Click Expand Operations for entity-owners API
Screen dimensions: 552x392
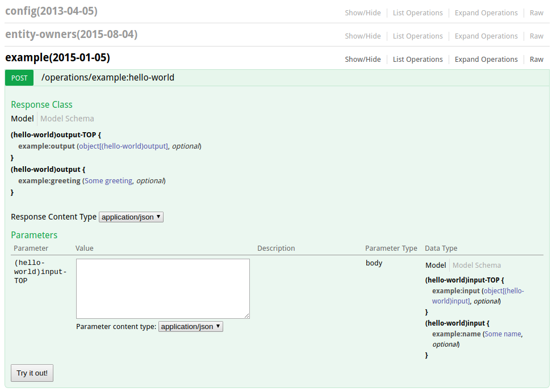tap(486, 36)
